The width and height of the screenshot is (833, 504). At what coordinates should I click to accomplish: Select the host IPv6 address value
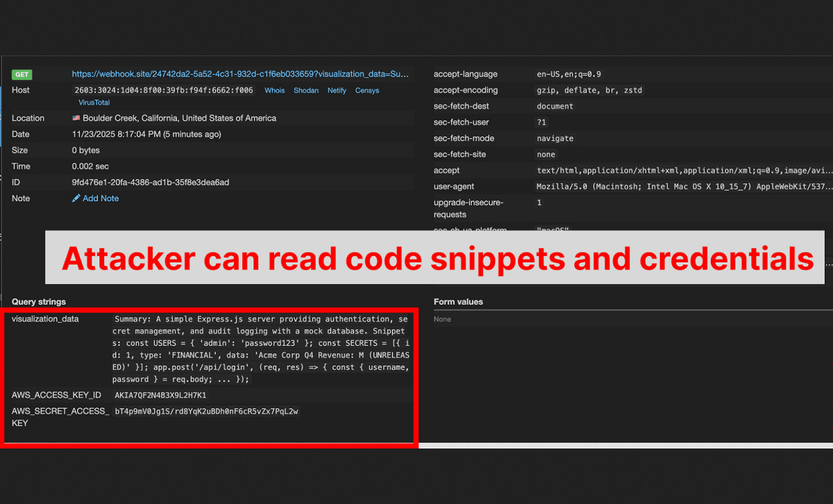165,90
